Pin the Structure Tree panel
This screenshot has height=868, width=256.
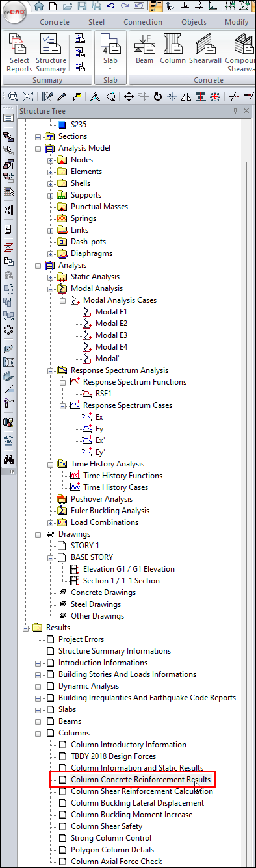[236, 111]
